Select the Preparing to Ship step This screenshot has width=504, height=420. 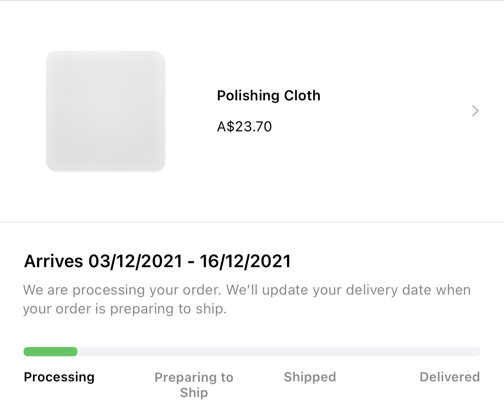click(194, 385)
